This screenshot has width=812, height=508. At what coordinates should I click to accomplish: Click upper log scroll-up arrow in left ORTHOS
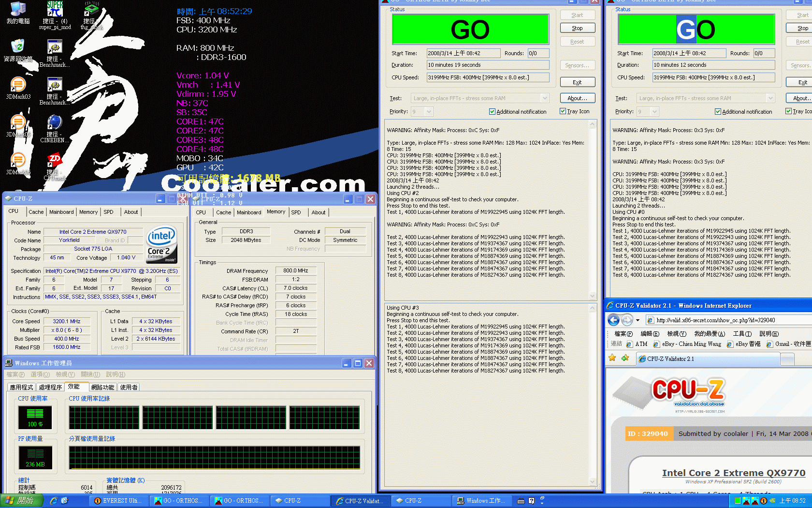(593, 124)
